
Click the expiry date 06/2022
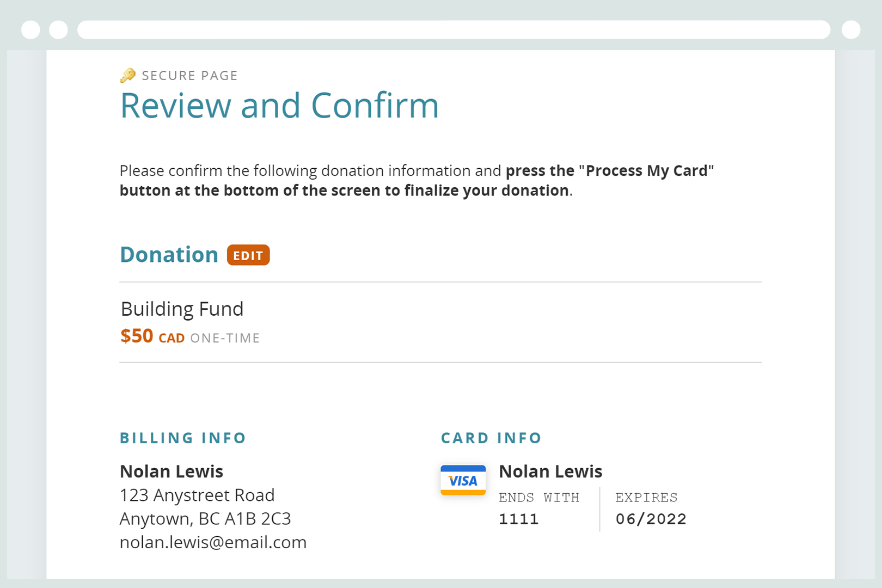tap(651, 519)
